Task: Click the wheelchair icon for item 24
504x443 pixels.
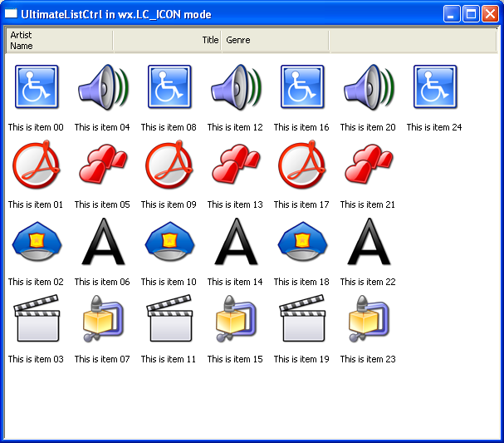Action: pyautogui.click(x=435, y=87)
